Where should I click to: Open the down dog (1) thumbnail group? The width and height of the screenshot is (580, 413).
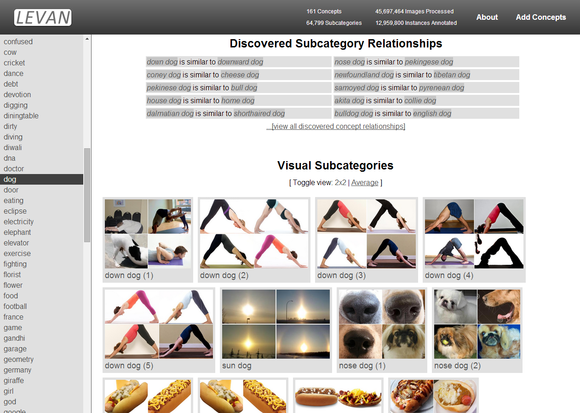148,240
